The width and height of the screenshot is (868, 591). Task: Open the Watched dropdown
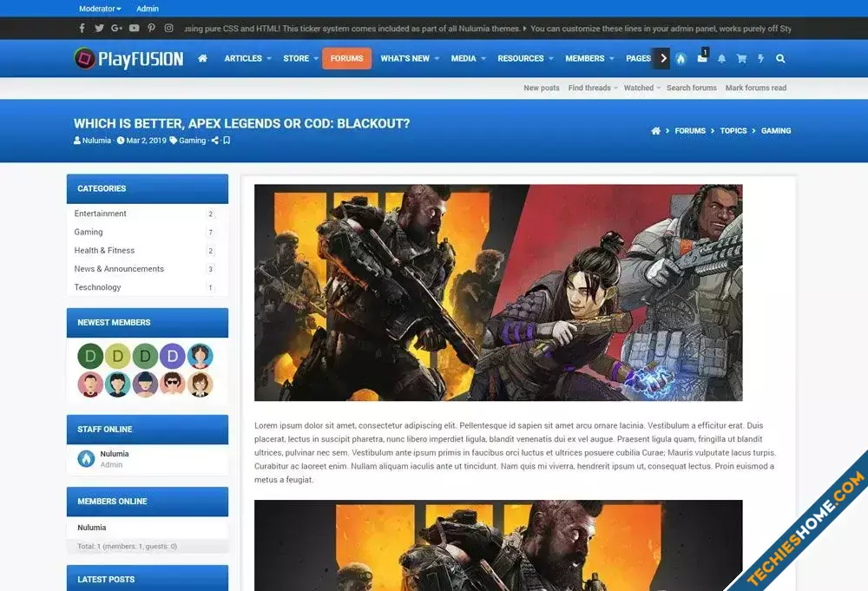tap(642, 88)
